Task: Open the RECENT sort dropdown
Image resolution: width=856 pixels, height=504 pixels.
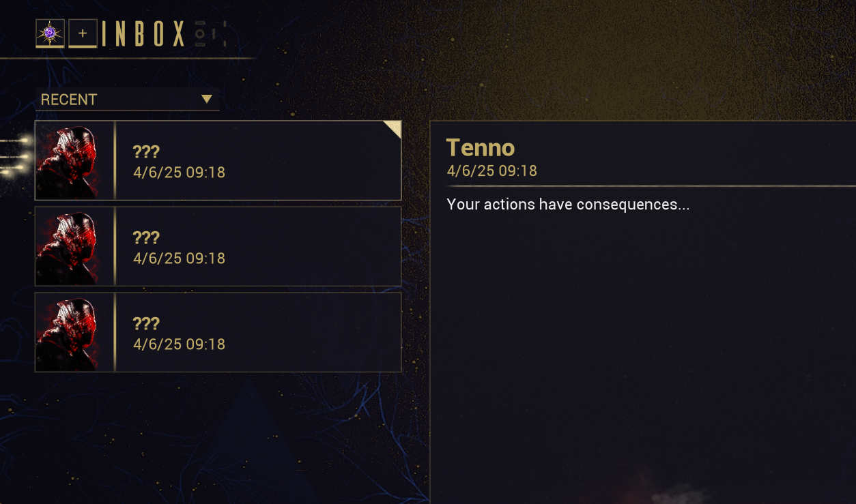Action: point(127,100)
